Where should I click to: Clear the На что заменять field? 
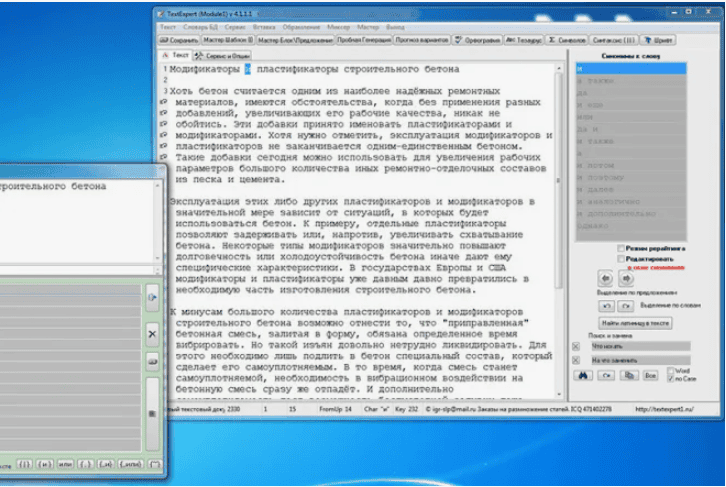click(x=576, y=360)
